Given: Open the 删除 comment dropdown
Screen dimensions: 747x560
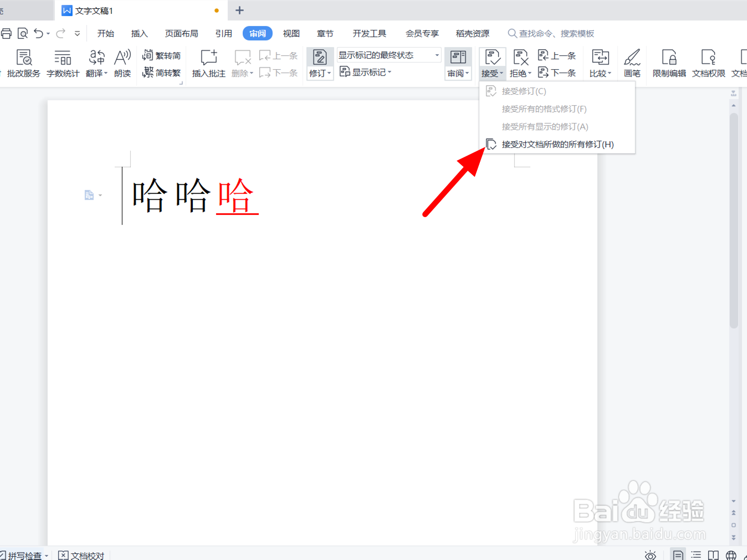Looking at the screenshot, I should click(242, 73).
